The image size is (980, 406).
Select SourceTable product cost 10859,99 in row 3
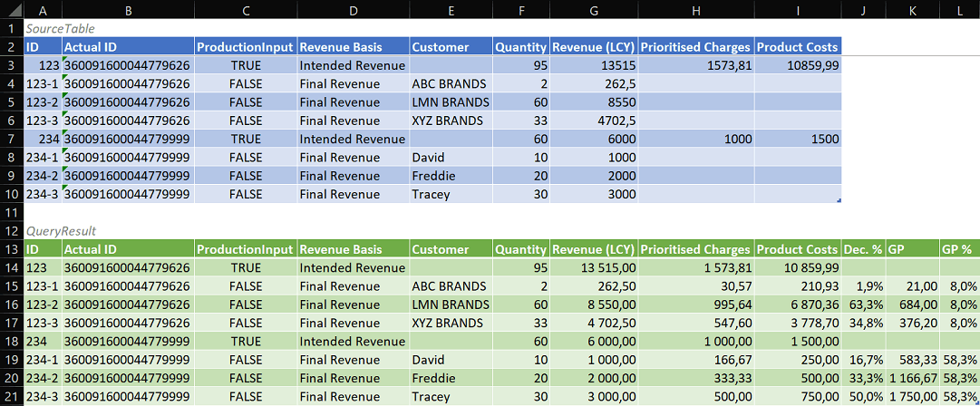point(798,65)
